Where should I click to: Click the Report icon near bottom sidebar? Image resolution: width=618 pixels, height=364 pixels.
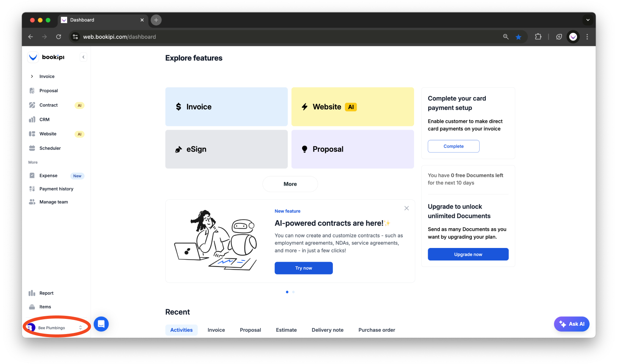(32, 293)
